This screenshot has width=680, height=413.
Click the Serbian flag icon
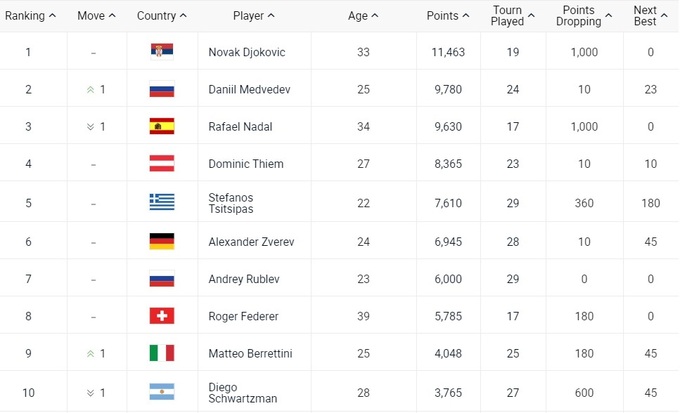(161, 51)
